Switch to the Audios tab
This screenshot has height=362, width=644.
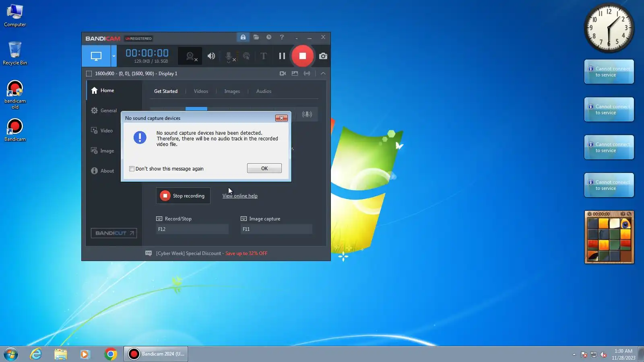(x=264, y=91)
